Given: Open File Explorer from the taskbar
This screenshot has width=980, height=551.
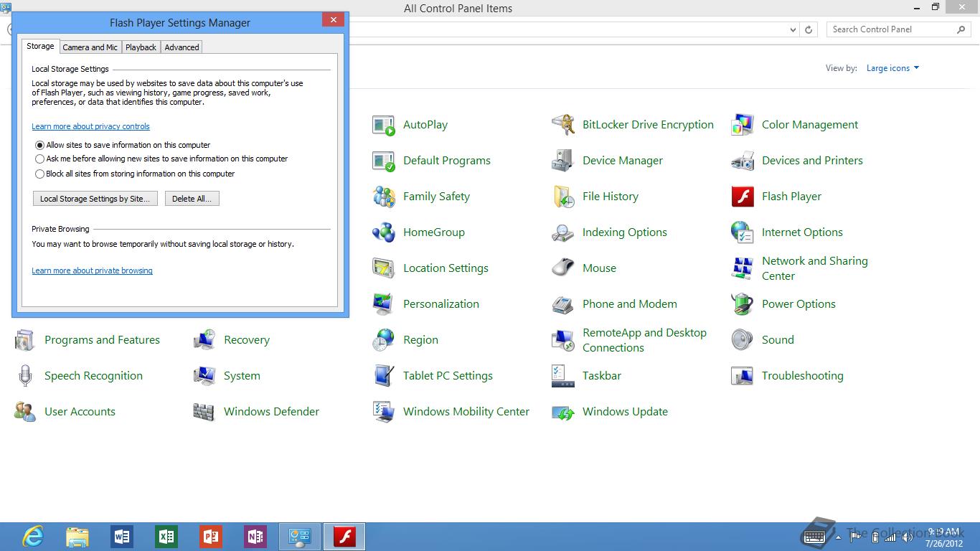Looking at the screenshot, I should 77,537.
